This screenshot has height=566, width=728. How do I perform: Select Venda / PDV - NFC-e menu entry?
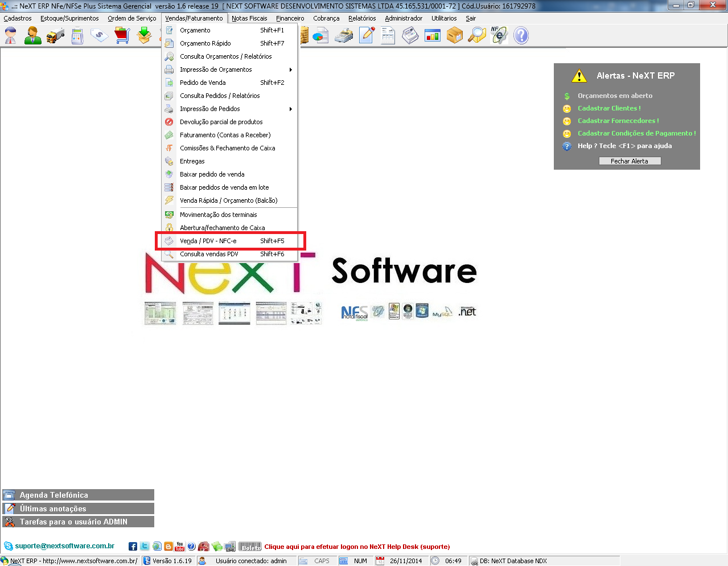pos(230,241)
